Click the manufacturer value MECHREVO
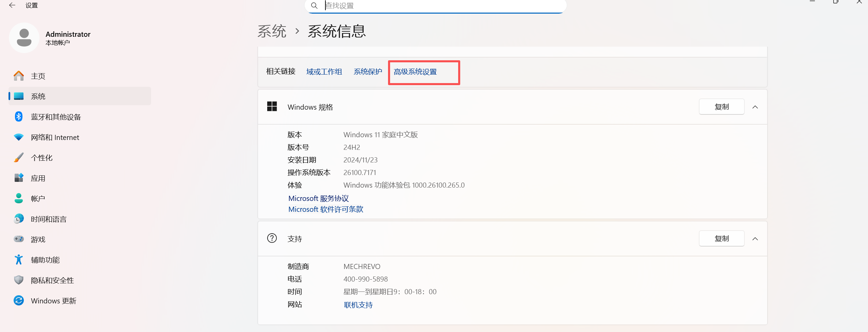The height and width of the screenshot is (332, 868). [362, 266]
